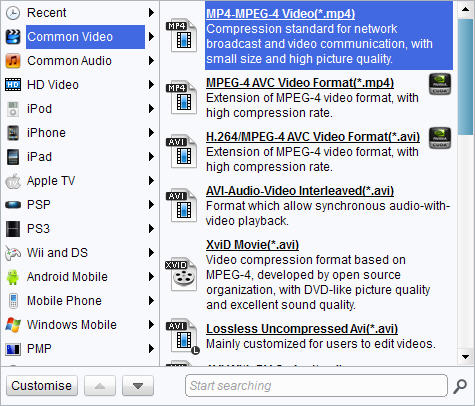Screen dimensions: 475x406
Task: Click the PS3 console icon
Action: point(13,229)
